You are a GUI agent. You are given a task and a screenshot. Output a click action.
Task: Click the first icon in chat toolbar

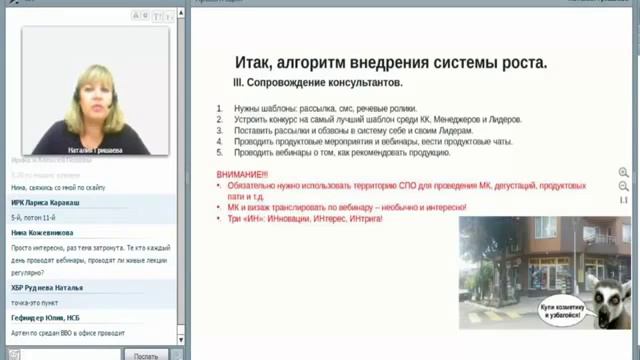click(135, 16)
